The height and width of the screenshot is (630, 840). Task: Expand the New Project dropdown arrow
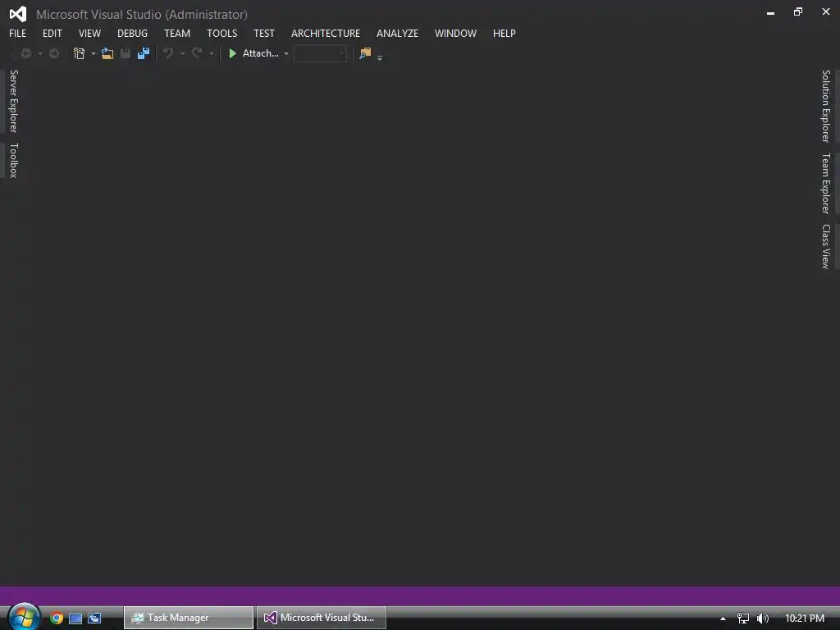[94, 54]
